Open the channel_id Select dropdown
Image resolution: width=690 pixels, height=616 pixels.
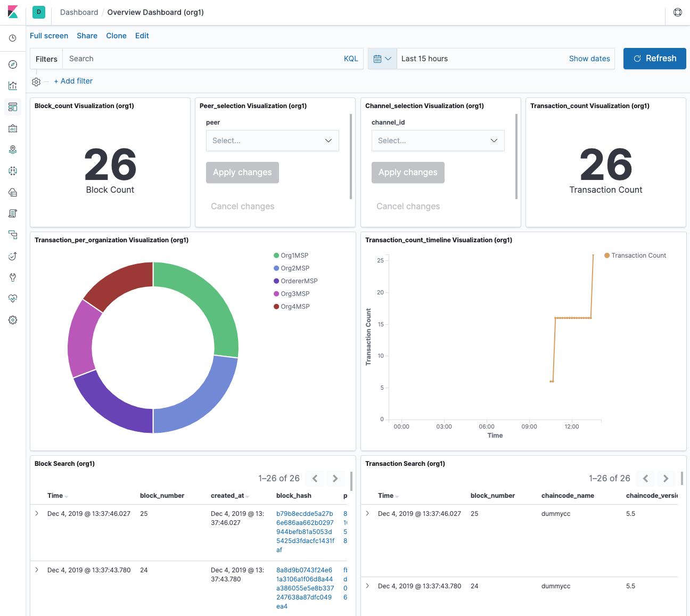[438, 141]
